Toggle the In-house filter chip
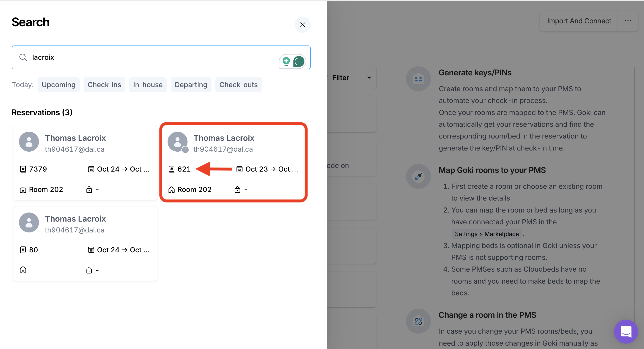Screen dimensions: 644x349 click(x=148, y=85)
